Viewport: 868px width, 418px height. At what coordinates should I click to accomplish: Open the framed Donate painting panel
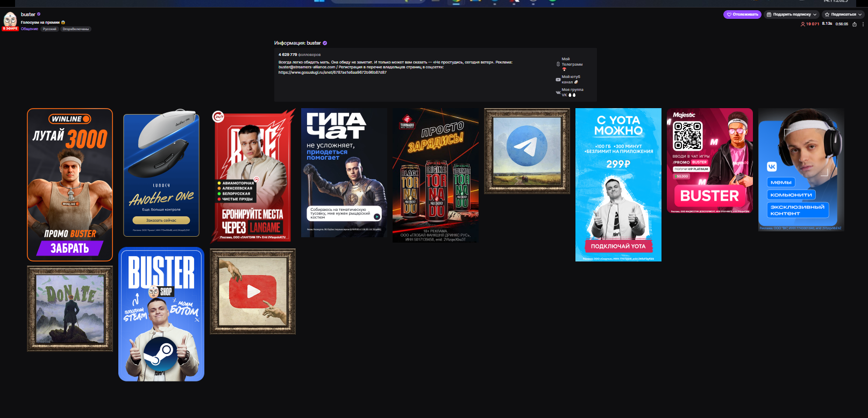click(70, 309)
